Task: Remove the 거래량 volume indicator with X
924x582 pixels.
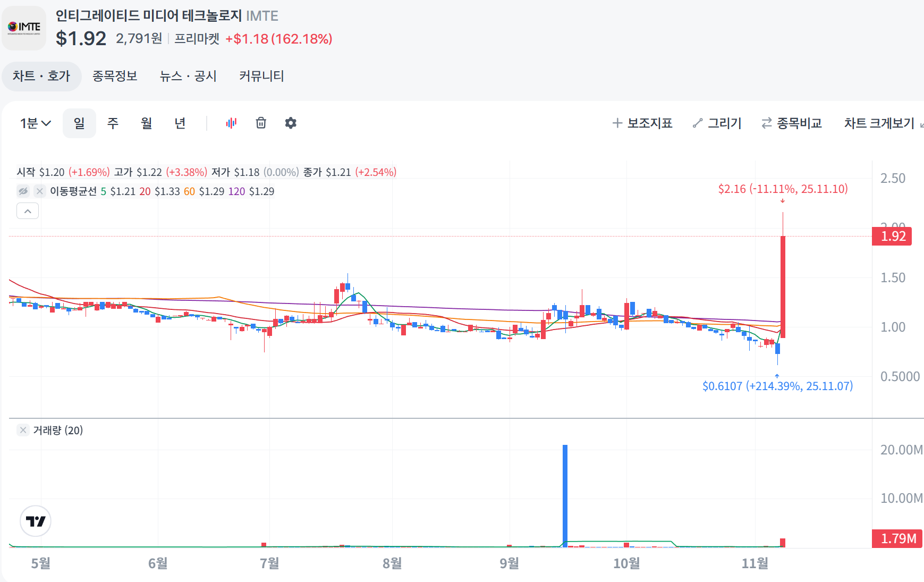Action: pyautogui.click(x=22, y=430)
